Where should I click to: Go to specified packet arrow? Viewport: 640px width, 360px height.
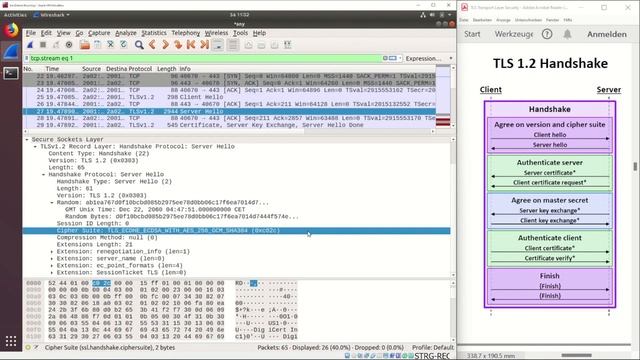pyautogui.click(x=178, y=45)
